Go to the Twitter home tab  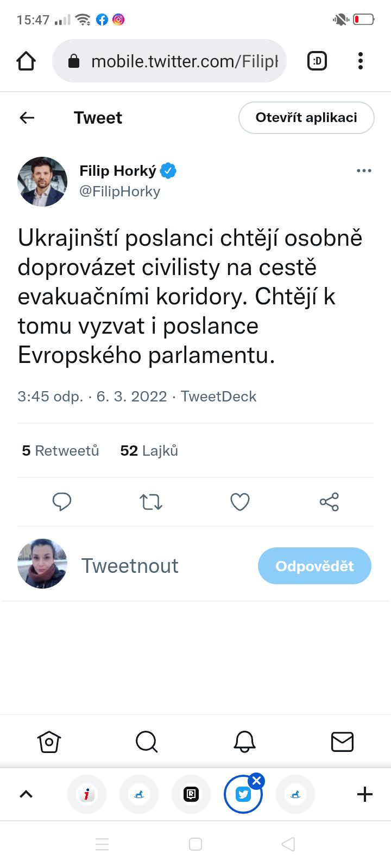coord(49,742)
